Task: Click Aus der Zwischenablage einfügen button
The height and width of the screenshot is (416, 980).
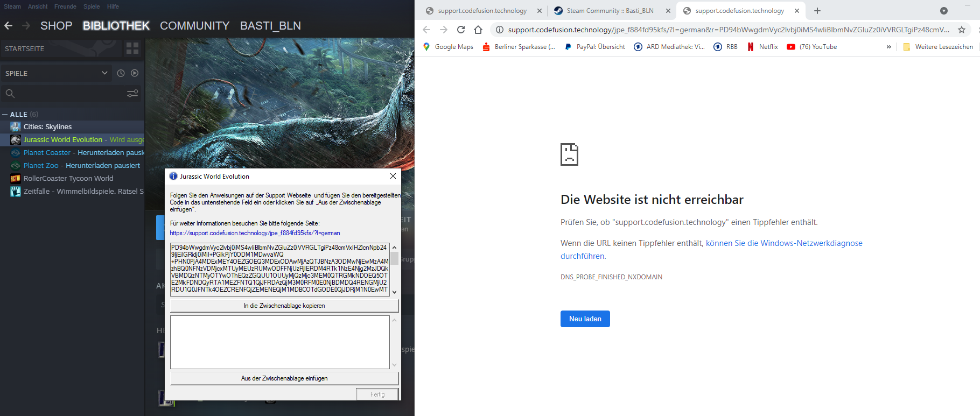Action: click(284, 378)
